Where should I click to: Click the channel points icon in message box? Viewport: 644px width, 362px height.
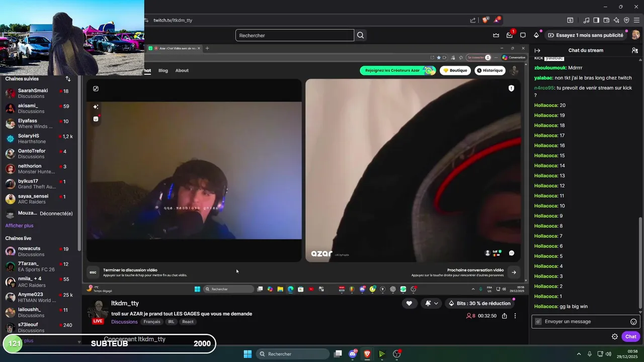tap(538, 322)
